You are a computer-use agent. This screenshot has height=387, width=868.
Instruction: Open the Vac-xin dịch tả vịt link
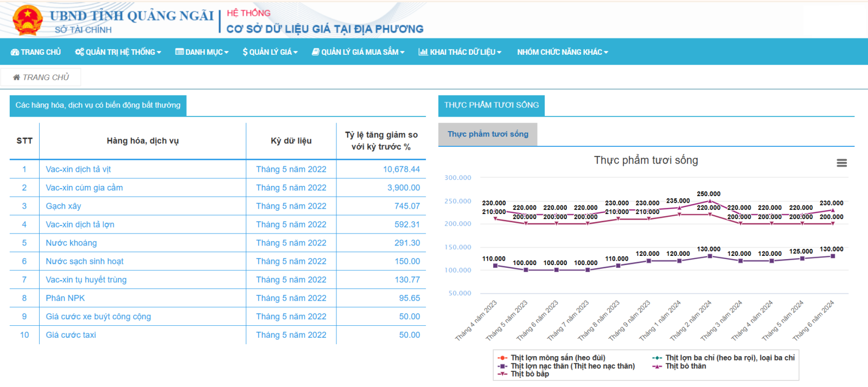tap(78, 169)
